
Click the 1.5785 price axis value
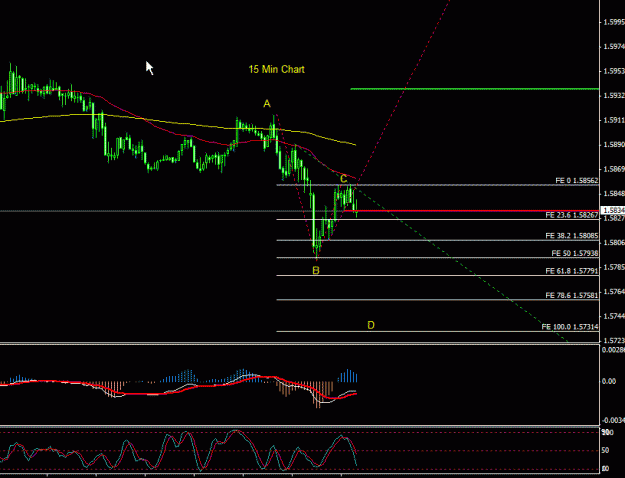click(614, 267)
